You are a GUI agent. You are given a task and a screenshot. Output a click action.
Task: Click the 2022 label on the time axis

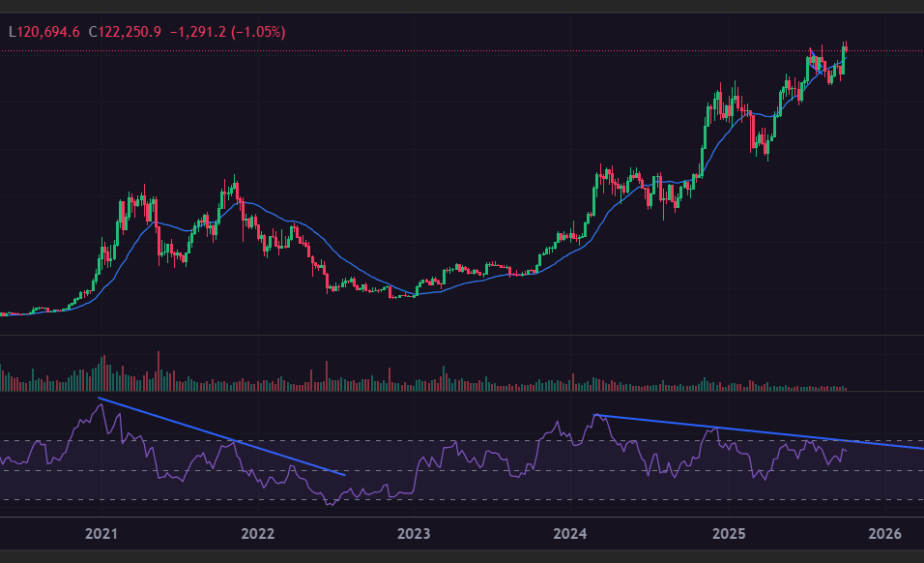pyautogui.click(x=257, y=534)
